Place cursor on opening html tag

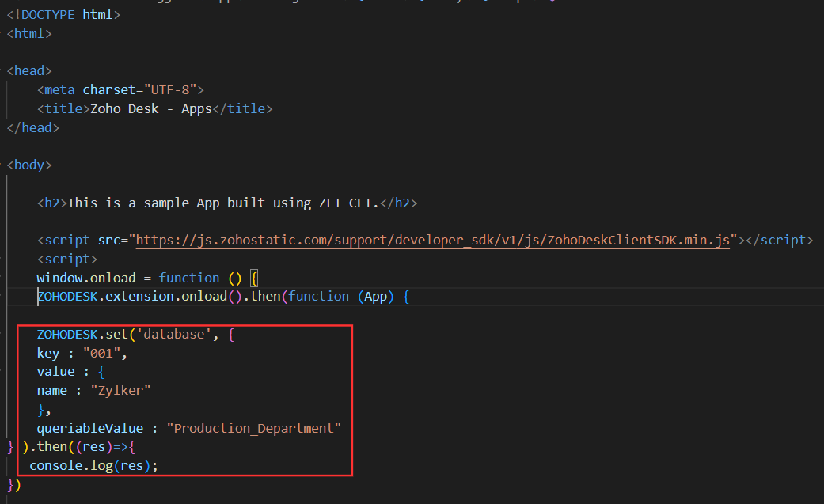point(29,34)
